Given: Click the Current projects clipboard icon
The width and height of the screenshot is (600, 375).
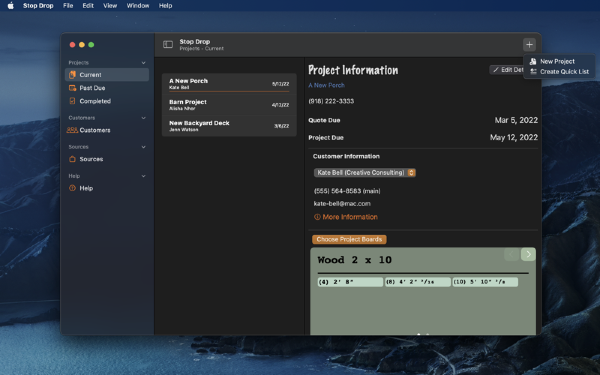Looking at the screenshot, I should (x=72, y=75).
